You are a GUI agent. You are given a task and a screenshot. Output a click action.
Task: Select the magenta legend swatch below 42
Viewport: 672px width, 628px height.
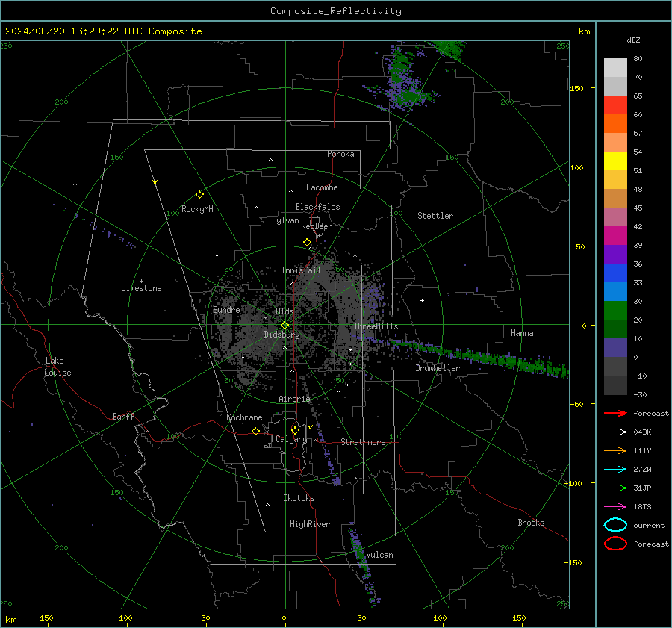[x=615, y=236]
